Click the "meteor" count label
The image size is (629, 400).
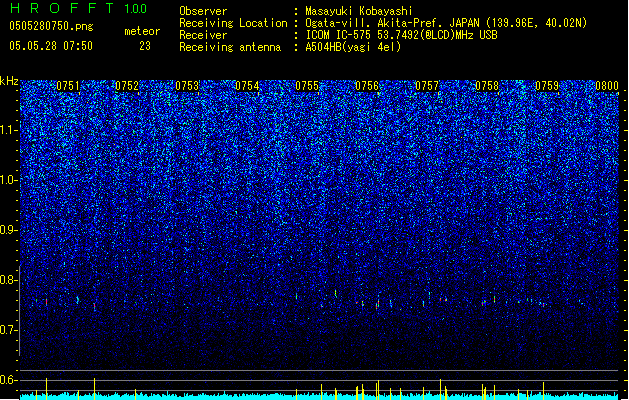click(142, 31)
